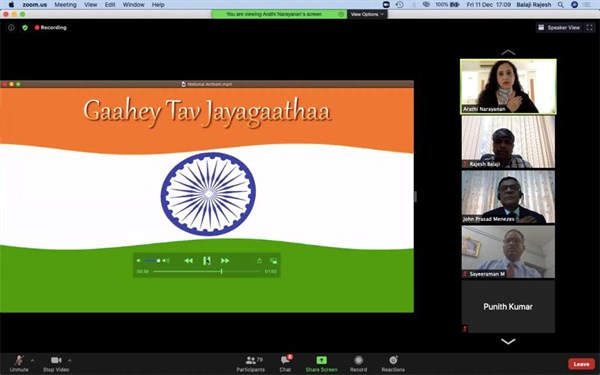Viewport: 600px width, 375px height.
Task: Stop Video camera button
Action: tap(56, 363)
